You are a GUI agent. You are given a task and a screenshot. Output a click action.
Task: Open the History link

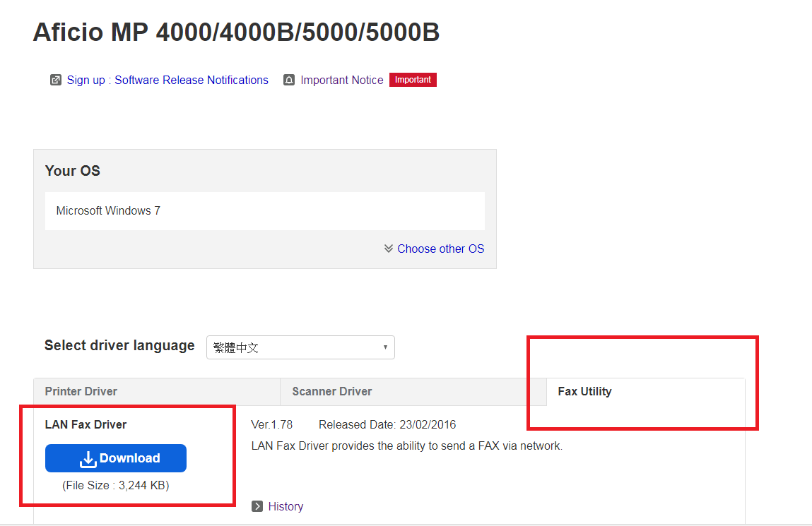coord(286,506)
